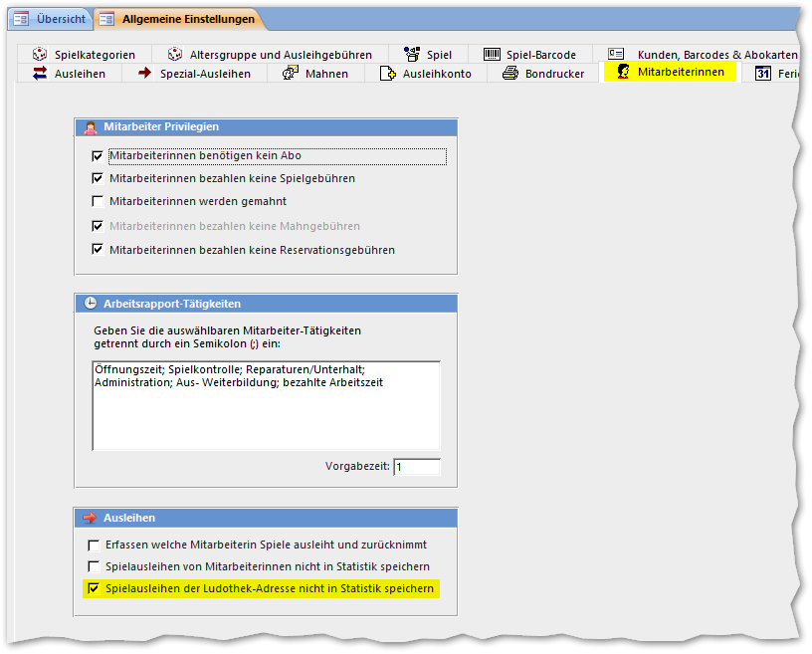This screenshot has height=654, width=812.
Task: Enable Erfassen welche Mitarbeiterin Spiele ausleiht
Action: (x=94, y=545)
